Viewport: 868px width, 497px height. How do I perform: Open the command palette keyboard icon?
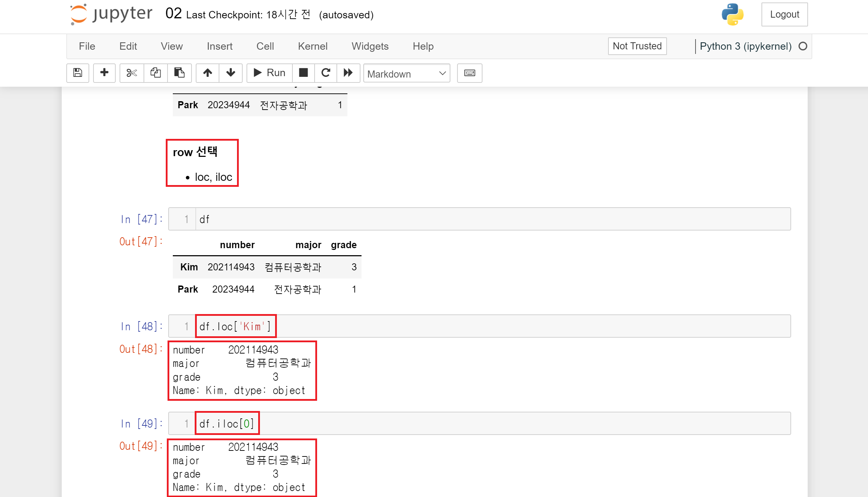pos(469,73)
